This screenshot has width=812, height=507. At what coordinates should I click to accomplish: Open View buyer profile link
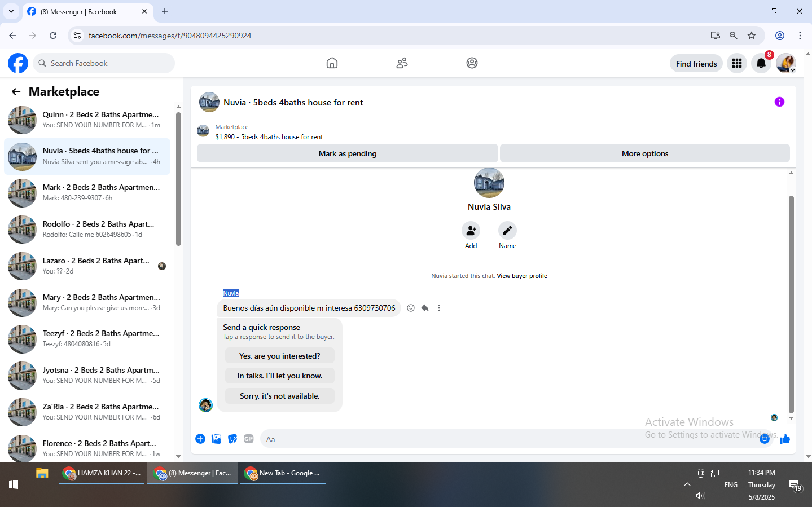[x=522, y=276]
